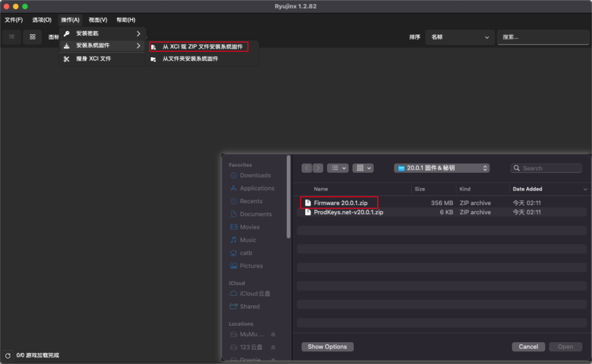Eject the MuMu… volume
Viewport: 592px width, 364px height.
[x=273, y=334]
